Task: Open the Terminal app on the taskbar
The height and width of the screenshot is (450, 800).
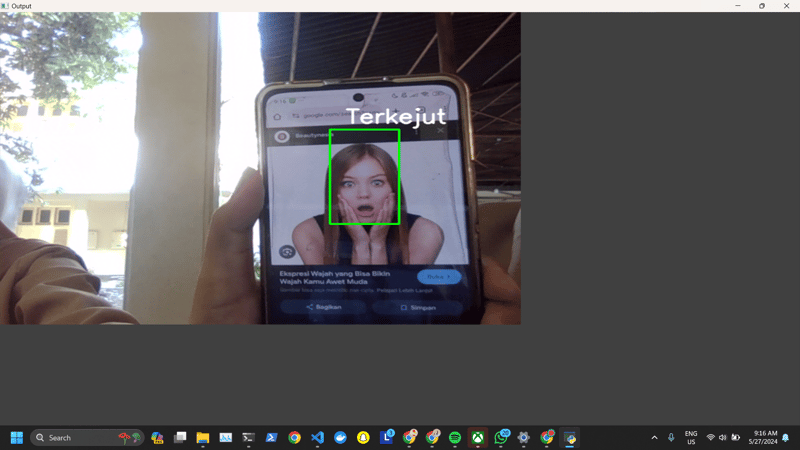Action: pos(248,438)
